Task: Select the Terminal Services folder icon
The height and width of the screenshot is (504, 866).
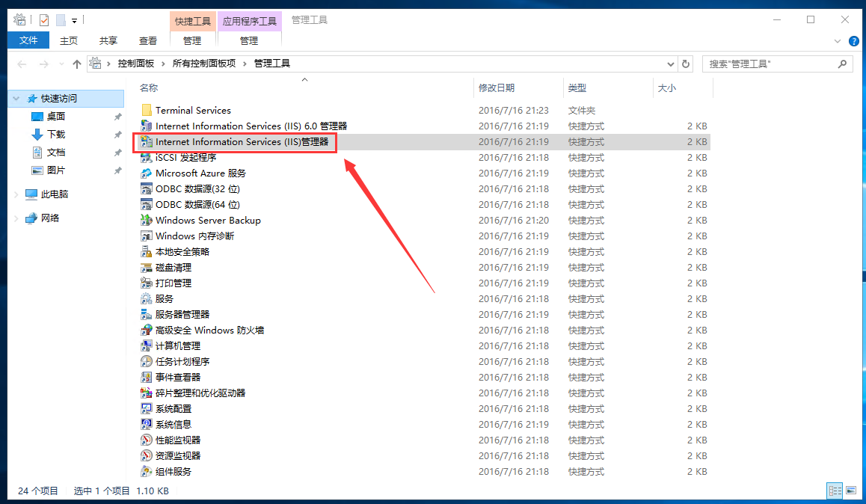Action: point(147,111)
